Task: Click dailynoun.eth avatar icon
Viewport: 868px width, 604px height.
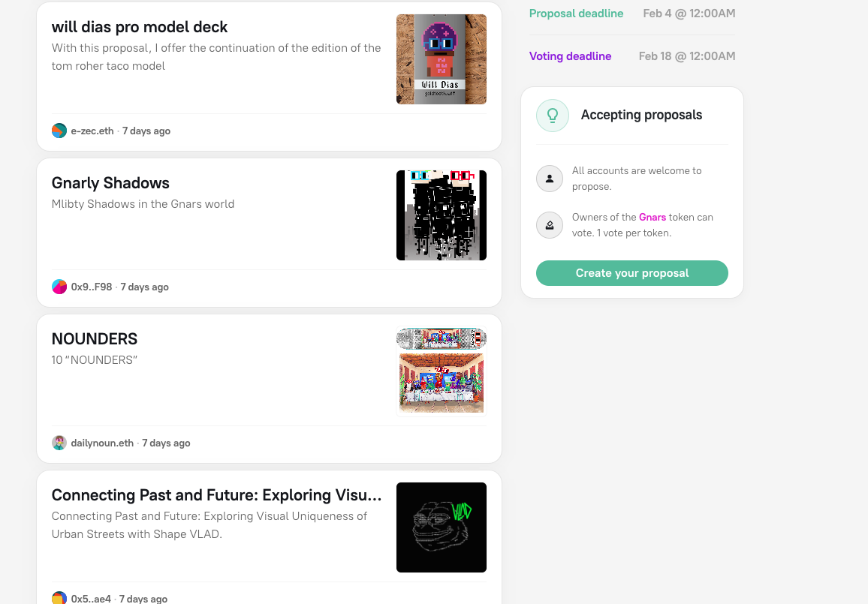Action: (x=59, y=443)
